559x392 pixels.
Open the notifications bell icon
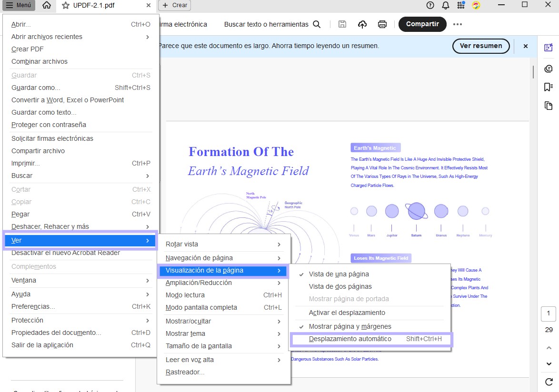[x=446, y=5]
